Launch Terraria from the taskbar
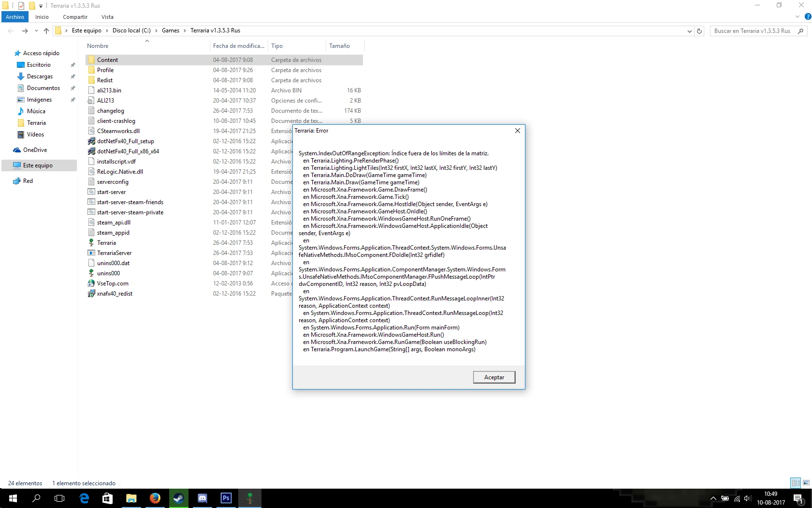Image resolution: width=812 pixels, height=508 pixels. [249, 498]
